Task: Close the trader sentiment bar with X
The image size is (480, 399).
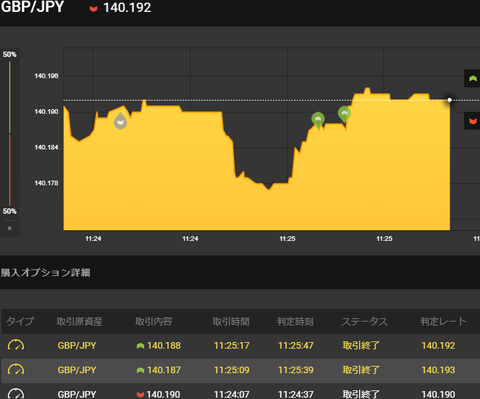Action: [10, 228]
